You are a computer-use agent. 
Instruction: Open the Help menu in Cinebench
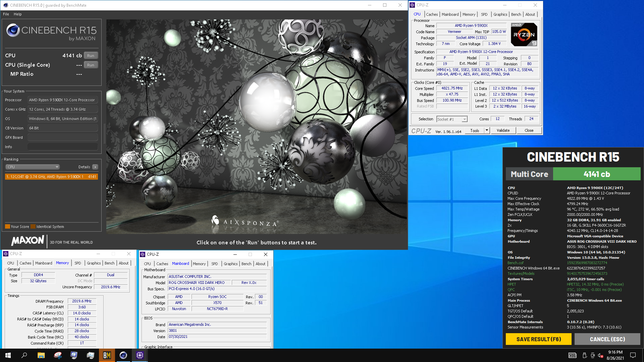18,14
